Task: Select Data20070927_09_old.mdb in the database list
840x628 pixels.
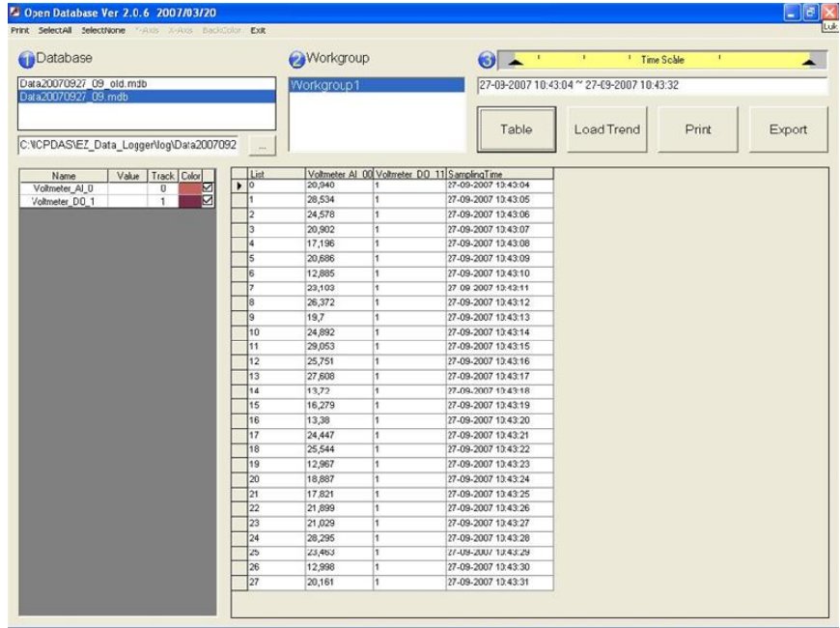Action: click(83, 84)
